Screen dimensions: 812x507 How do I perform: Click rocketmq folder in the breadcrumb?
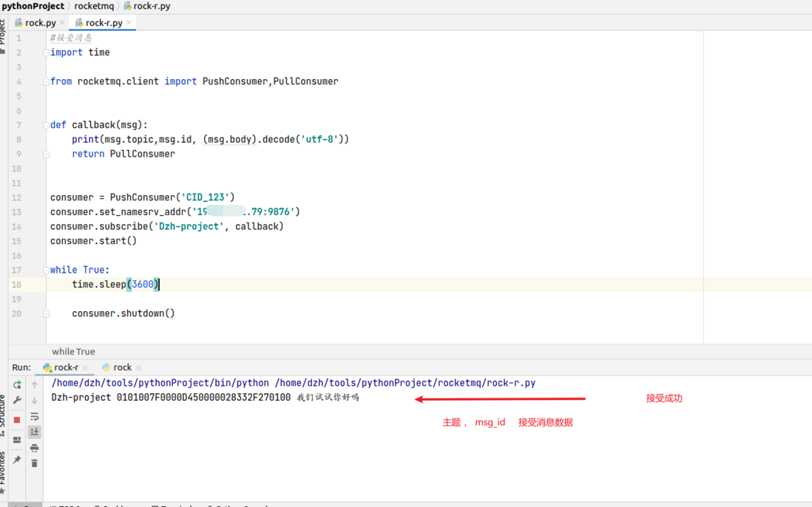pos(94,6)
